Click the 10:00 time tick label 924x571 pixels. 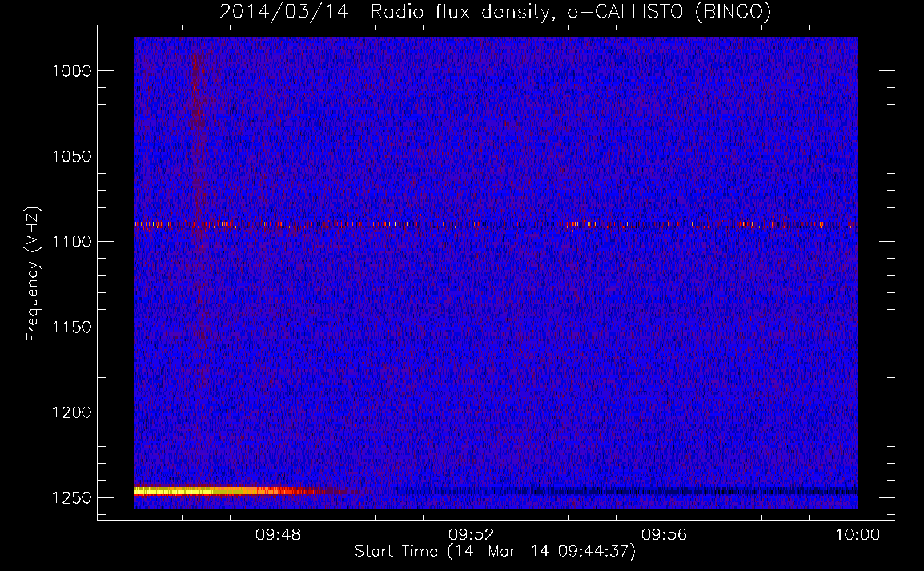point(858,535)
